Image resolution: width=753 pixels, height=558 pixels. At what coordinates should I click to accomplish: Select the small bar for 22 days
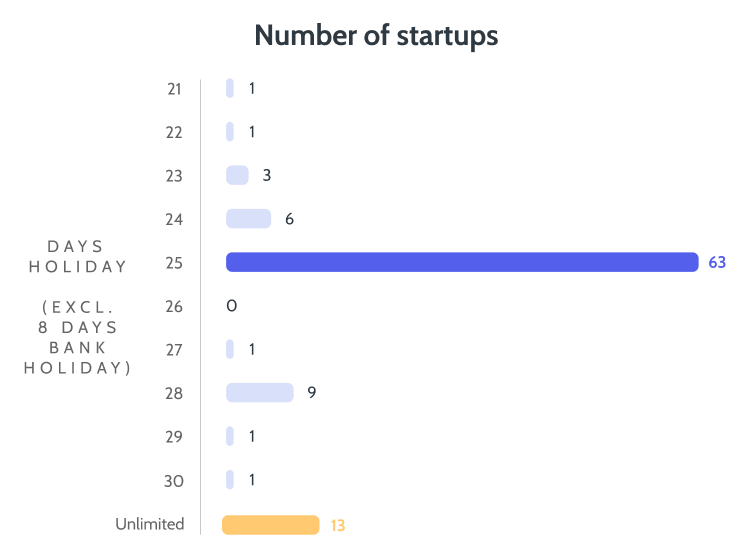point(230,132)
